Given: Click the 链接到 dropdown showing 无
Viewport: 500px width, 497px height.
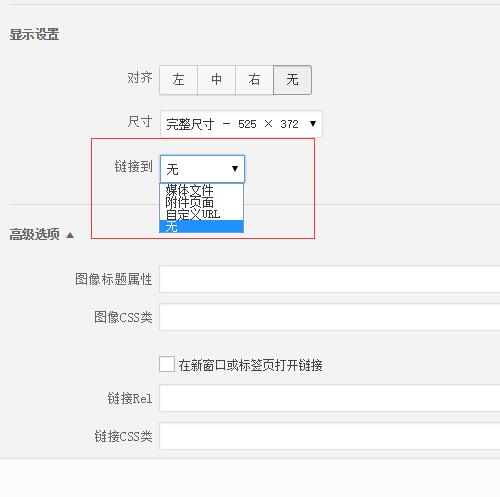Looking at the screenshot, I should click(202, 169).
